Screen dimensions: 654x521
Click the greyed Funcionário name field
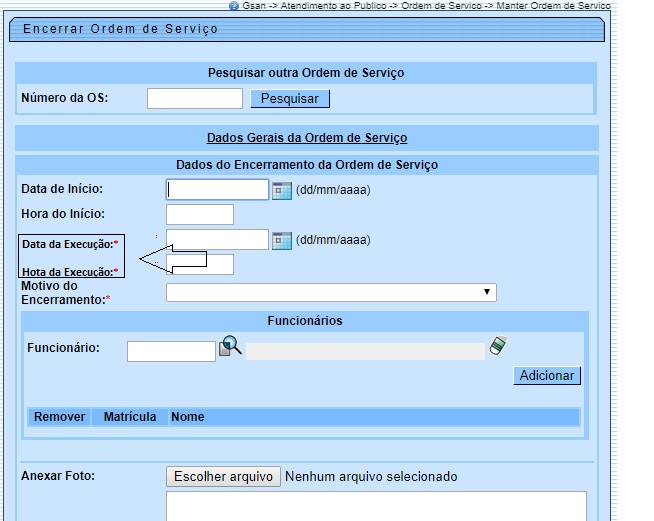click(365, 351)
